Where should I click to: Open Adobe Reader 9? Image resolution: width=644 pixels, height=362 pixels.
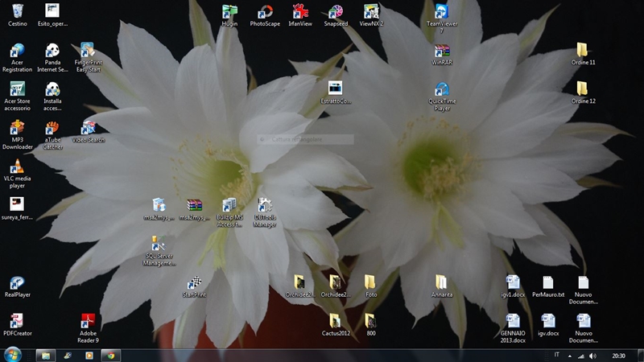click(x=88, y=328)
